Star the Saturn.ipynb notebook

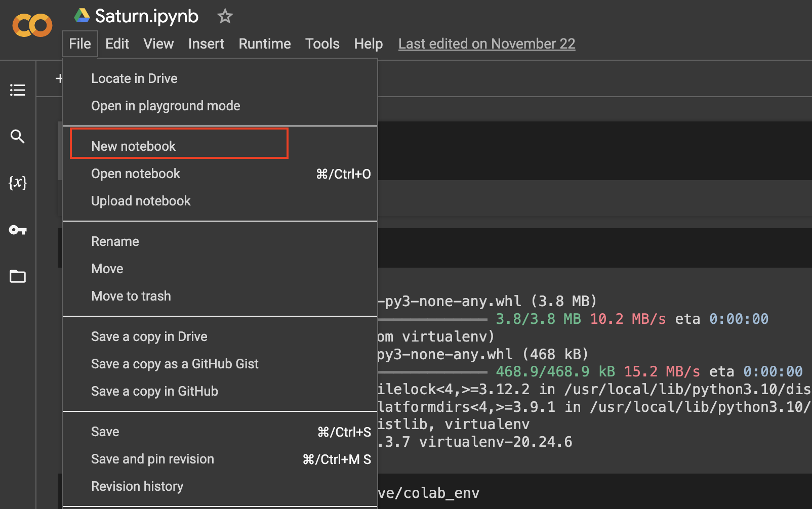point(225,16)
